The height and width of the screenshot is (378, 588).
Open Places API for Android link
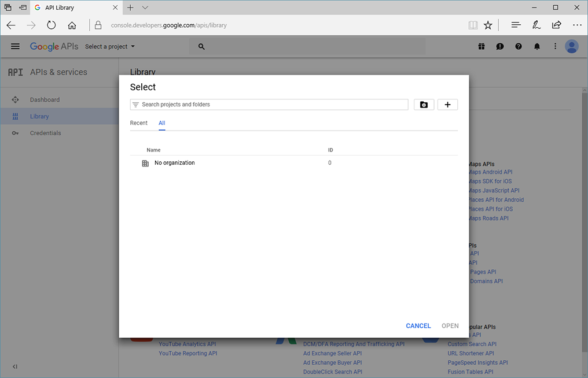[x=497, y=199]
